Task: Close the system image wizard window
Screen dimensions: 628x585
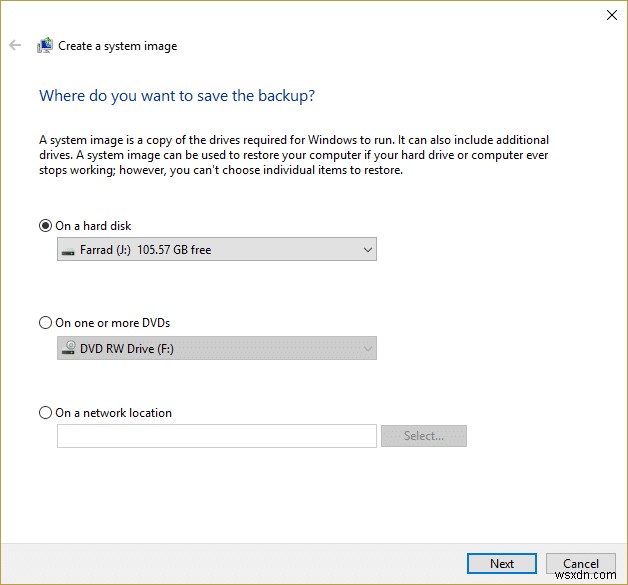Action: pos(612,15)
